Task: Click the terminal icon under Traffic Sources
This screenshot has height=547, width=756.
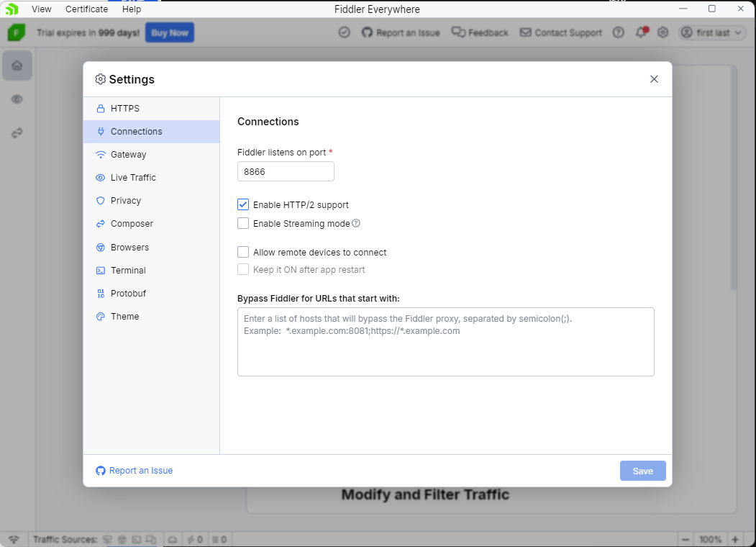Action: pyautogui.click(x=137, y=539)
